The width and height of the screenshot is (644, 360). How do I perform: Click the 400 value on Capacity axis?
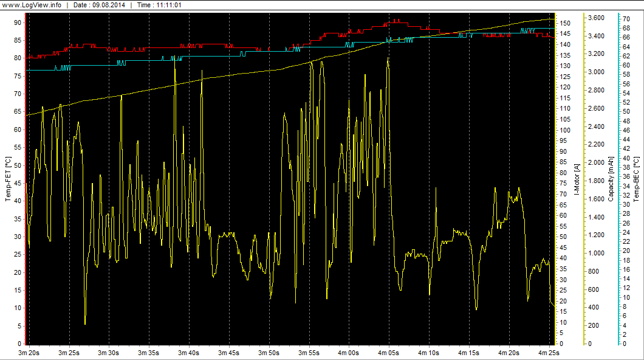[x=593, y=307]
